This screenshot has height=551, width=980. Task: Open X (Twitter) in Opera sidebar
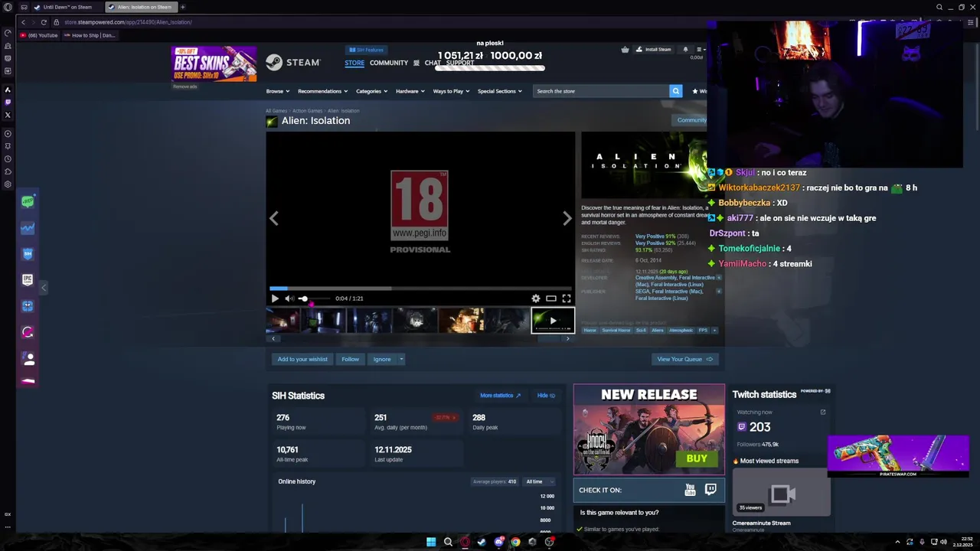(8, 115)
